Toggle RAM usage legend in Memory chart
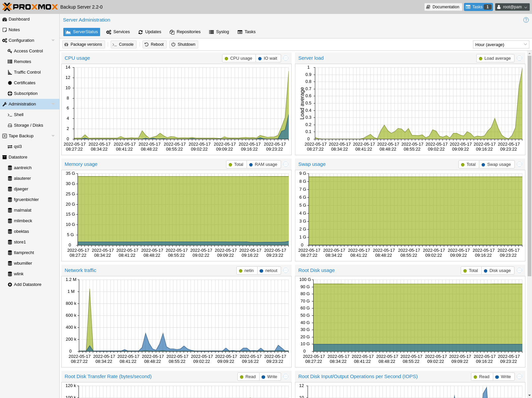The image size is (532, 398). point(264,165)
